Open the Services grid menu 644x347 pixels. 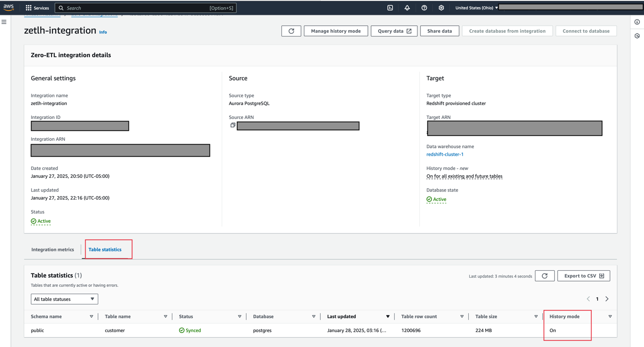point(37,8)
